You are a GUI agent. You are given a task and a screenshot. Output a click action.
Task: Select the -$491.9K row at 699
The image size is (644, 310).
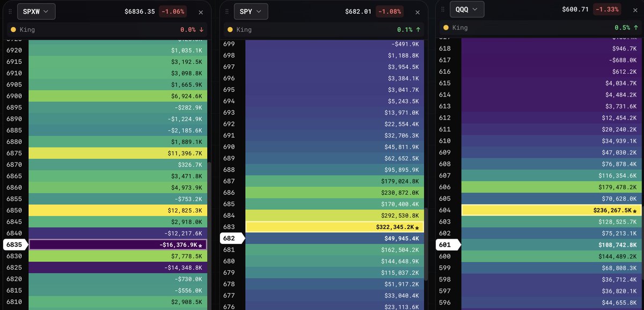pyautogui.click(x=334, y=44)
